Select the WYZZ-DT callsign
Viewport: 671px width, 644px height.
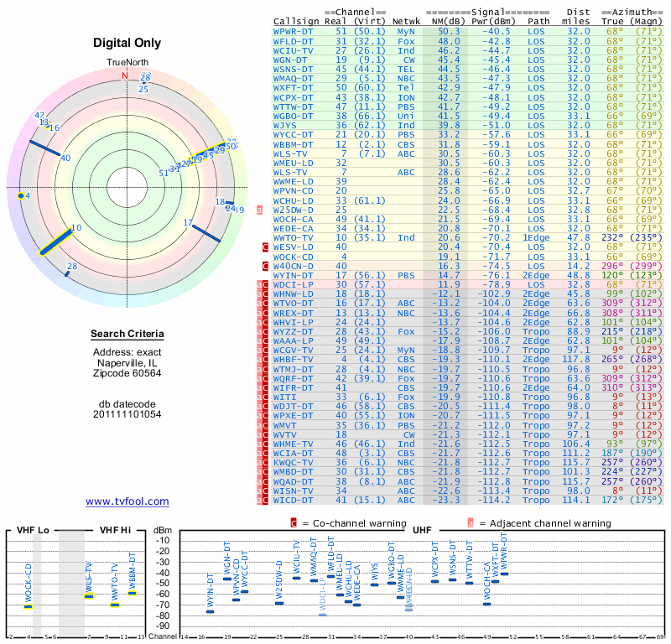[293, 331]
